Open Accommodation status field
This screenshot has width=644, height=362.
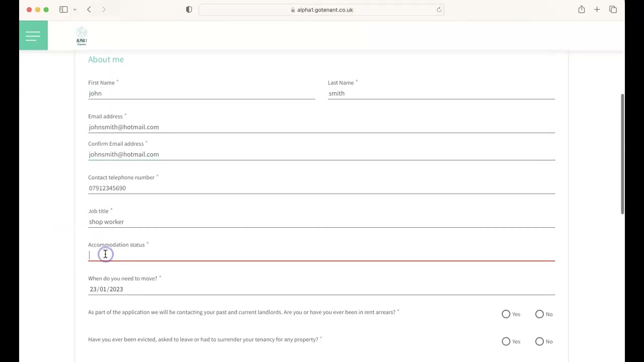point(321,255)
